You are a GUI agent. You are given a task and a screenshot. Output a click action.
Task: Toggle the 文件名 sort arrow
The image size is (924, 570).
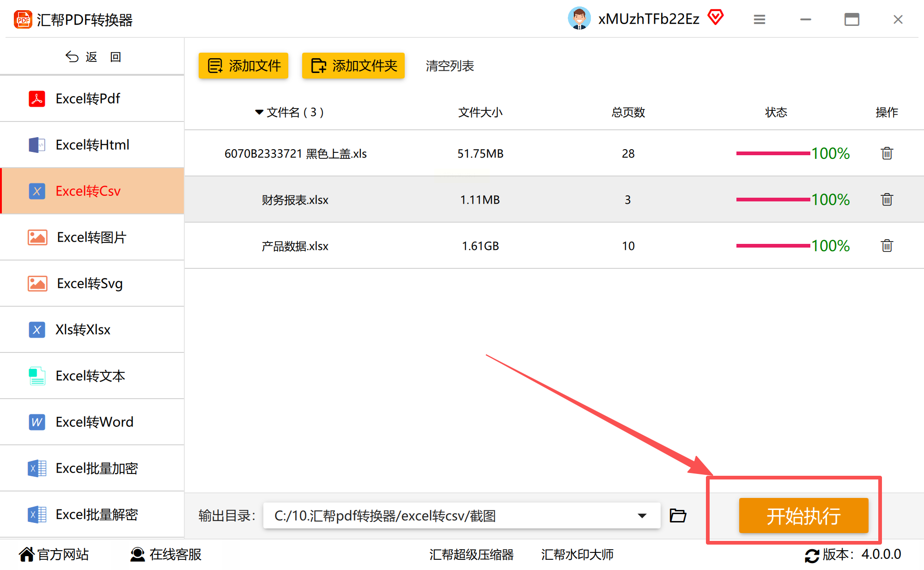pyautogui.click(x=259, y=112)
